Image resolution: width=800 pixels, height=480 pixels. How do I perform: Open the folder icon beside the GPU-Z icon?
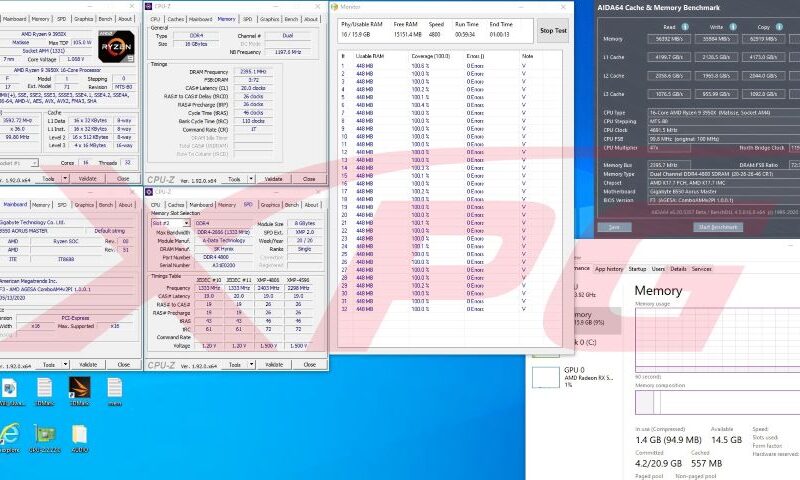pyautogui.click(x=80, y=438)
